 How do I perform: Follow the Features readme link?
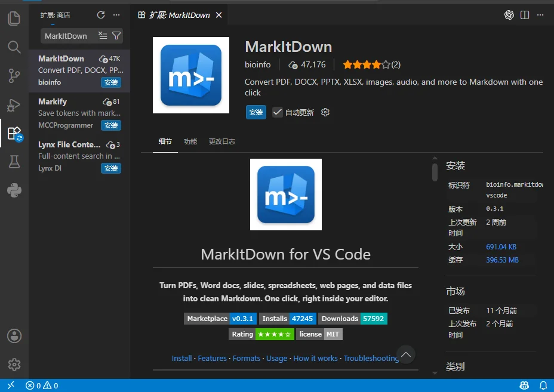click(212, 359)
